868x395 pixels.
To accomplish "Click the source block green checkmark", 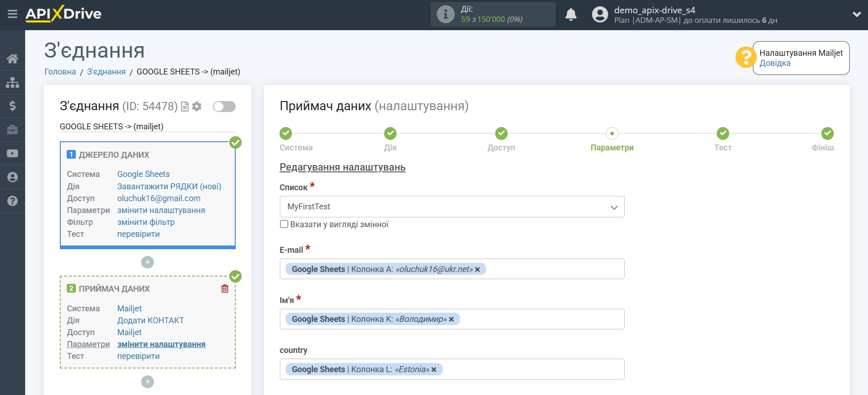I will (x=235, y=143).
